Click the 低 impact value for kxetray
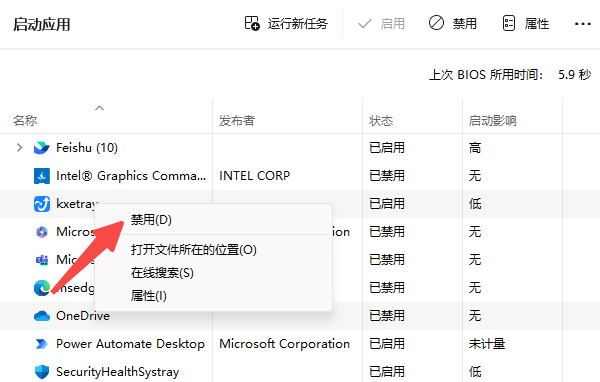Screen dimensions: 600x382 tap(475, 204)
